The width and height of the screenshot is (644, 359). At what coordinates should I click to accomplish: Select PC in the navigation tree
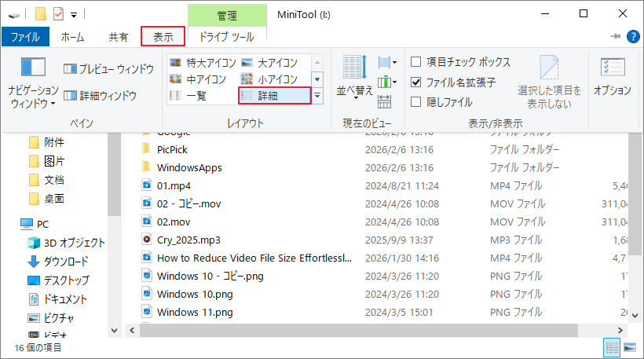point(35,224)
